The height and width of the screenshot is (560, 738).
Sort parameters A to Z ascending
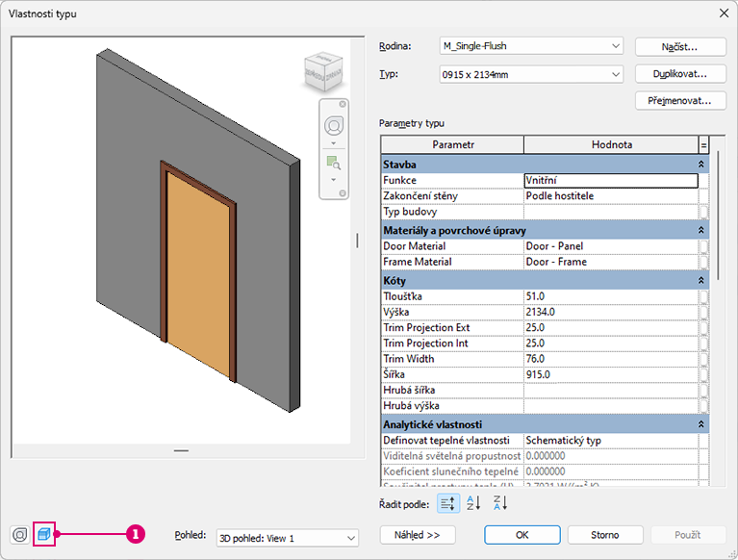(473, 503)
